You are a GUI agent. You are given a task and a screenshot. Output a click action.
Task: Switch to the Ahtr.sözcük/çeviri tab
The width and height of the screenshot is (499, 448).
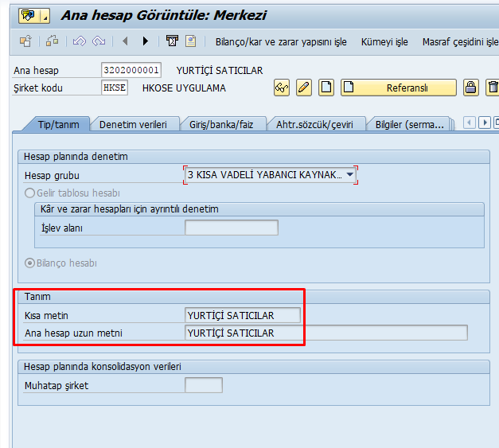pyautogui.click(x=314, y=124)
